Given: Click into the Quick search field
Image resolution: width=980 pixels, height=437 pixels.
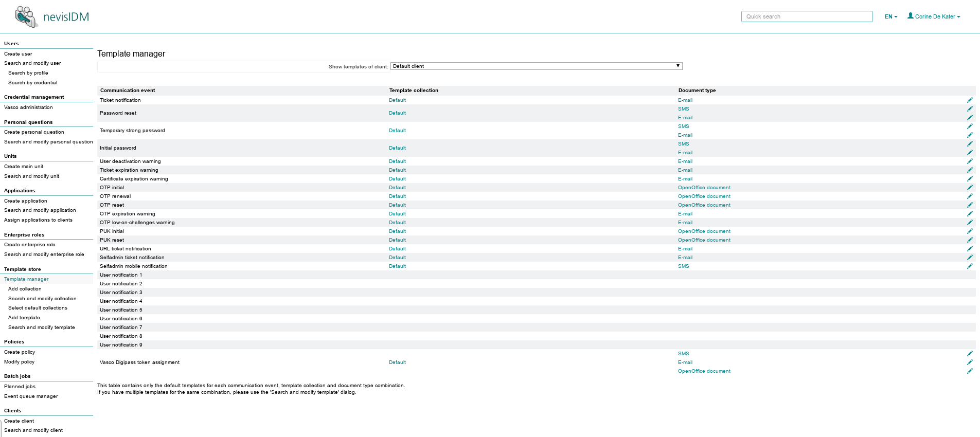Looking at the screenshot, I should coord(807,17).
